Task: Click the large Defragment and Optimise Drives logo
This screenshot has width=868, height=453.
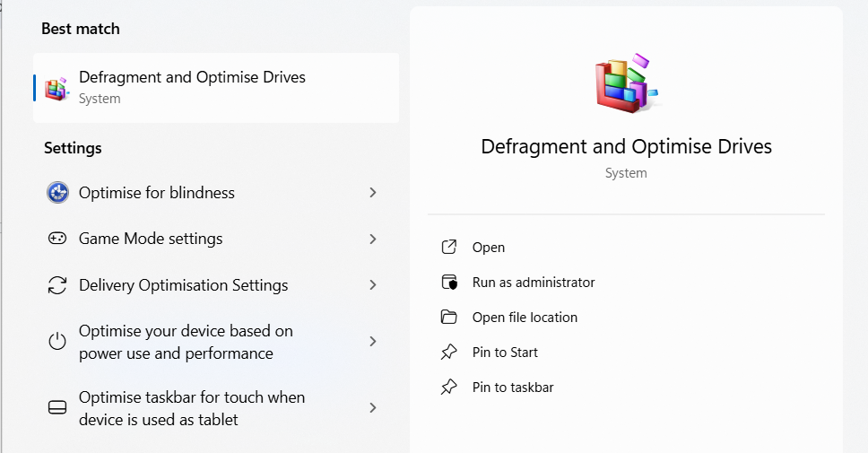Action: (x=626, y=83)
